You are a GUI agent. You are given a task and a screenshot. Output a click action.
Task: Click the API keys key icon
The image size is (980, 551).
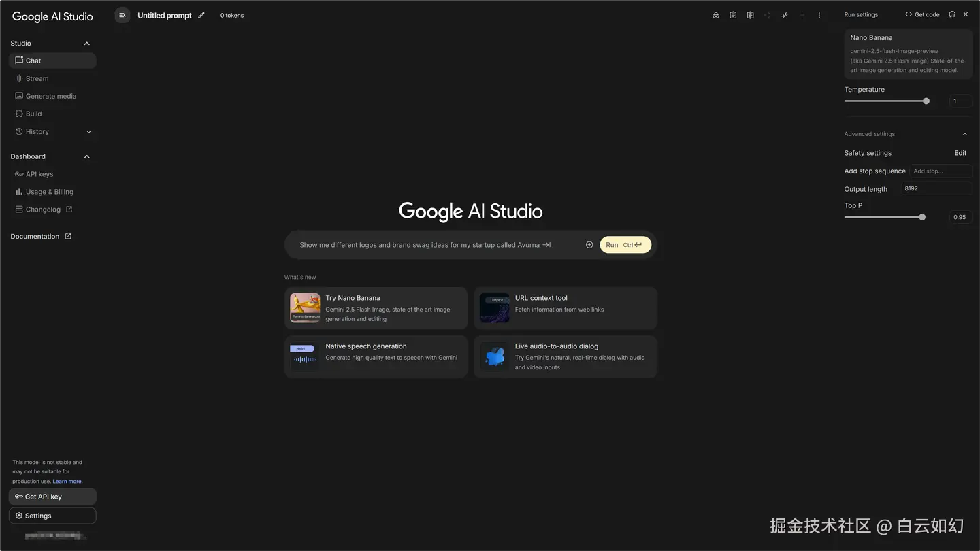coord(19,174)
